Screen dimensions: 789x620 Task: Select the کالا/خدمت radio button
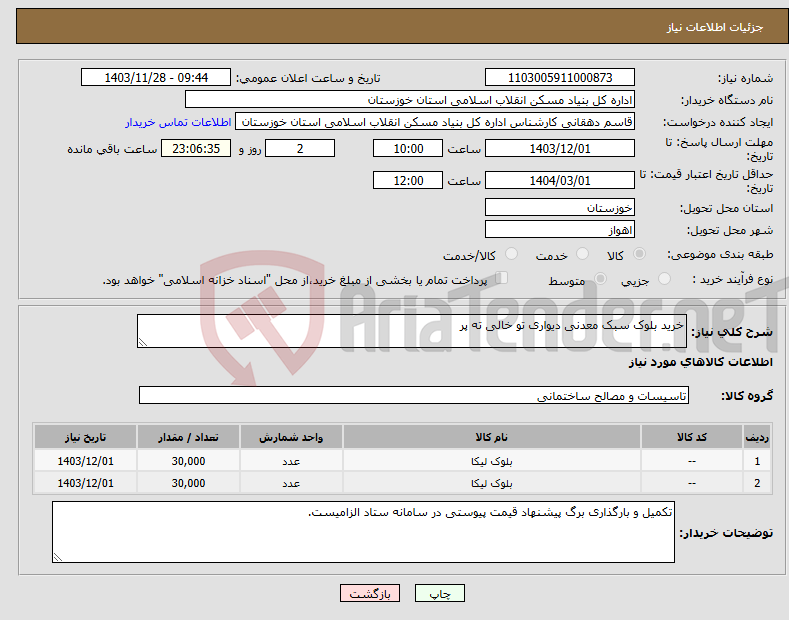pyautogui.click(x=511, y=254)
